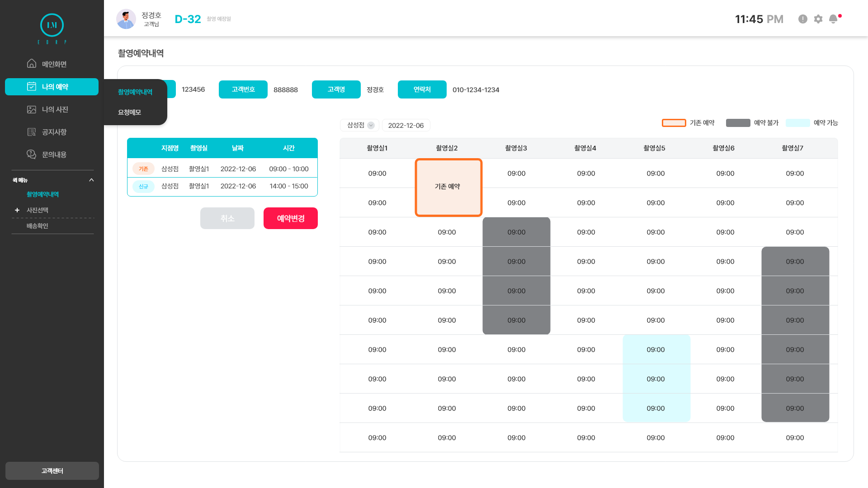Open the notifications bell icon
868x488 pixels.
833,19
